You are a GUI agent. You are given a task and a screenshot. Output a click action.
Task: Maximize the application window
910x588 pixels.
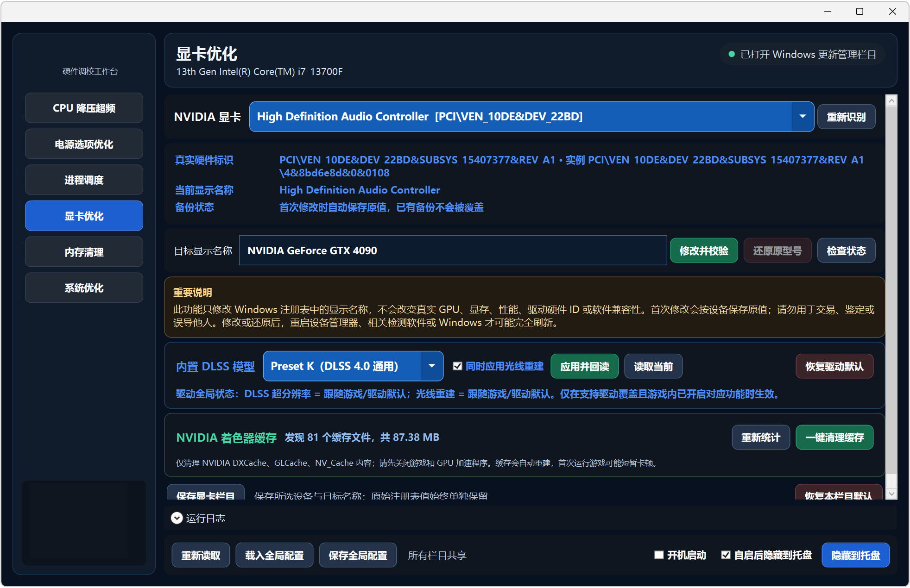coord(859,11)
